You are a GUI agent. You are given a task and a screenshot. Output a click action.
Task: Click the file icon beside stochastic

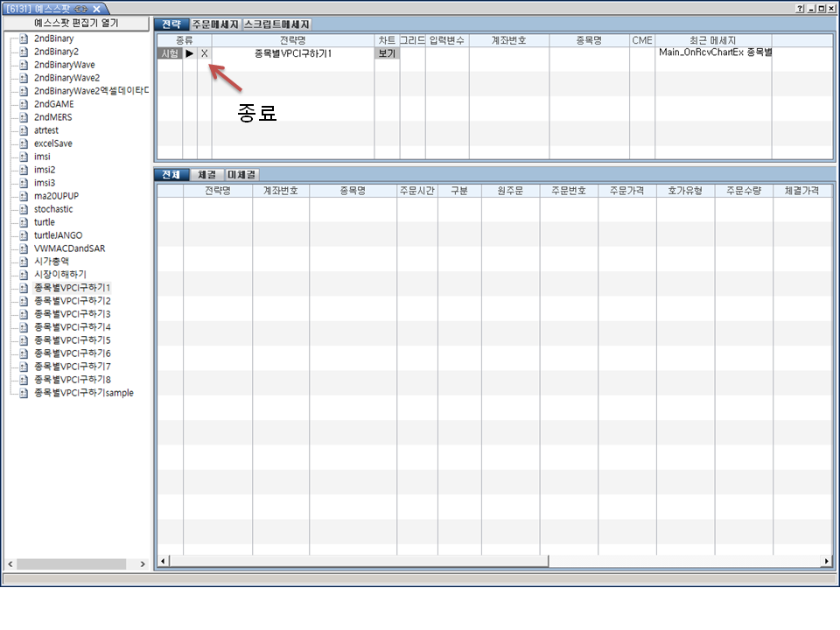coord(24,209)
